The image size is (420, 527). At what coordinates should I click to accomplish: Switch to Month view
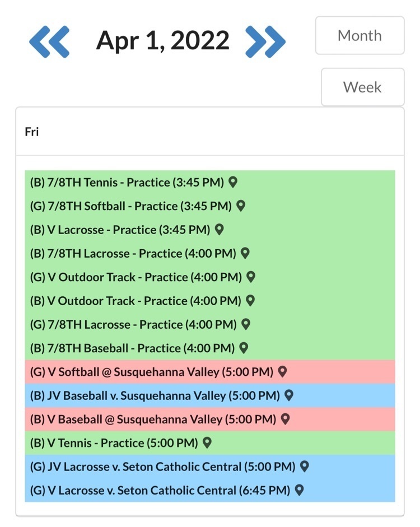click(360, 35)
